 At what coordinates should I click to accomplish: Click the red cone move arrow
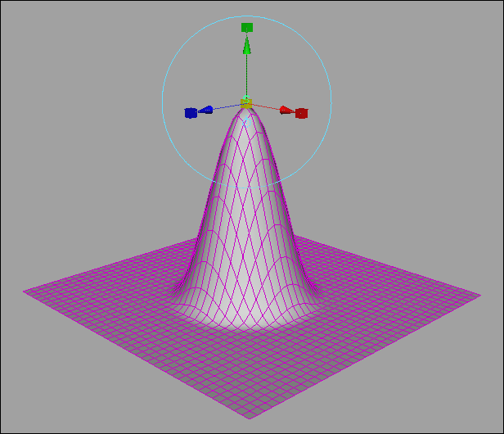(286, 111)
